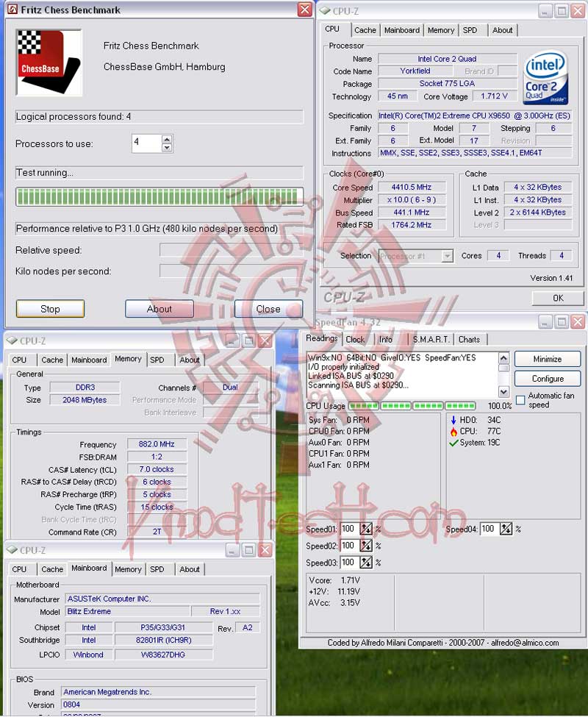Screen dimensions: 588x717
Task: Open SpeedFan Charts tab
Action: 469,339
